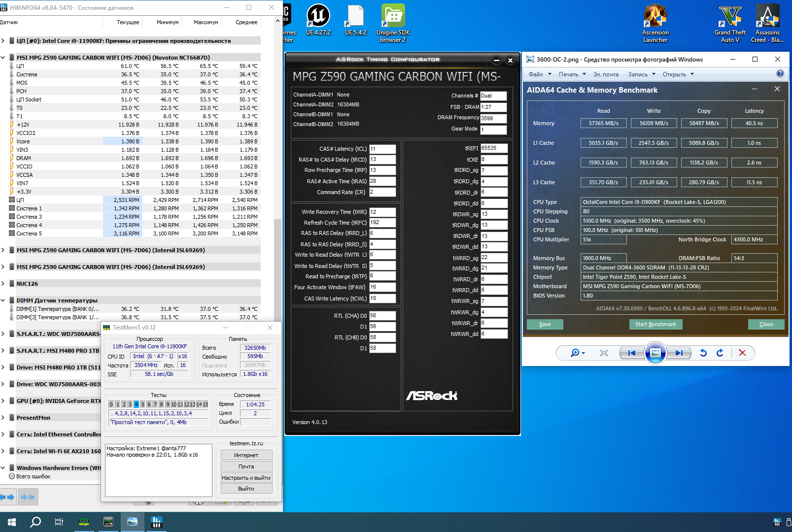Click the zoom magnifier in photo viewer
The image size is (792, 532).
(x=575, y=353)
